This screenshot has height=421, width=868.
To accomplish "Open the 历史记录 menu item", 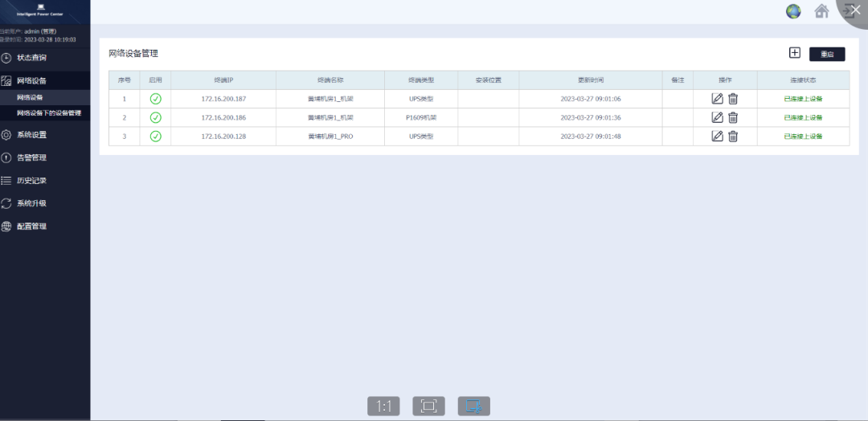I will pyautogui.click(x=32, y=181).
